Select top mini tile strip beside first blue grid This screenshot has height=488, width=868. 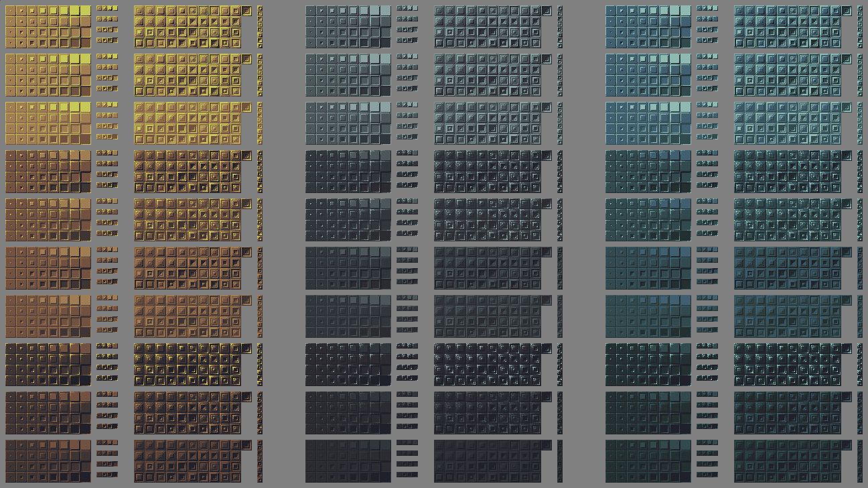[x=707, y=8]
